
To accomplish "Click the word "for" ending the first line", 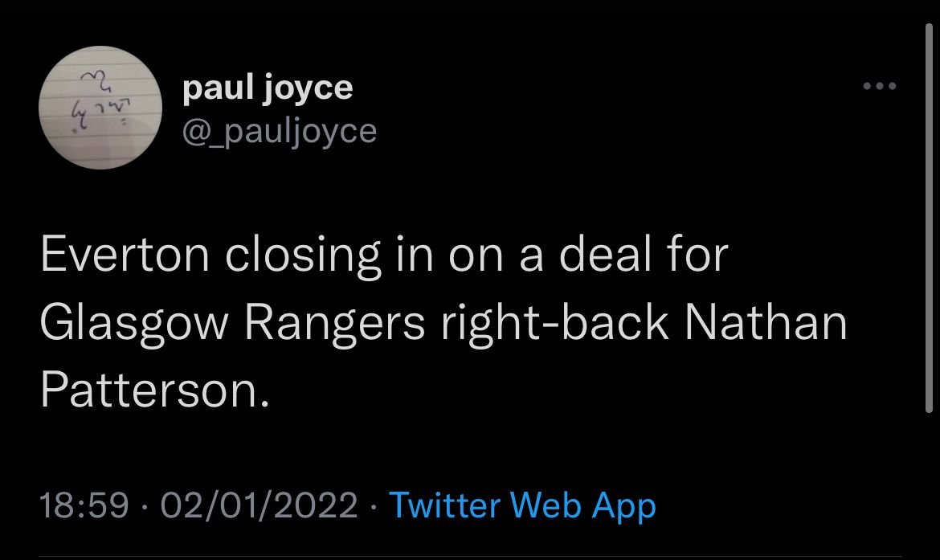I will pos(703,255).
